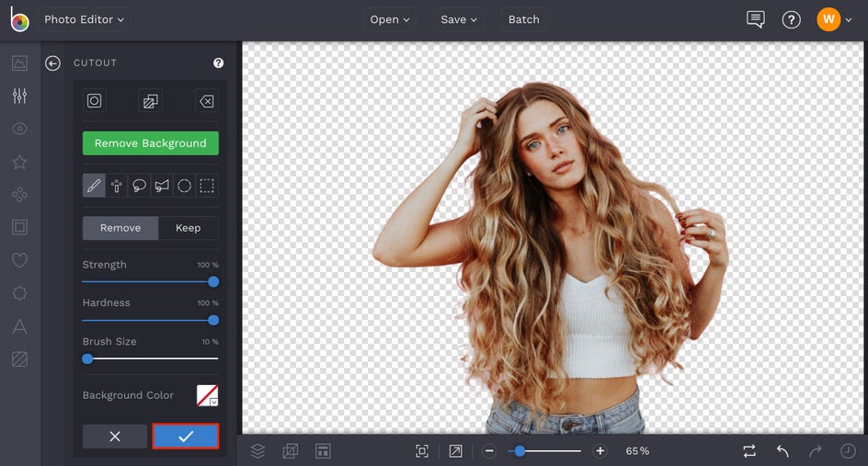Click the compare original swap icon
The image size is (868, 466).
tap(749, 451)
